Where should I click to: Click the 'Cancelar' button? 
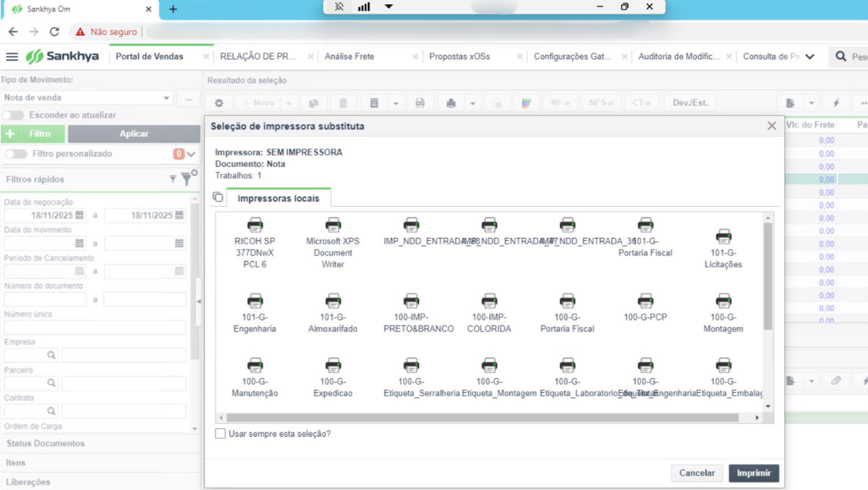697,473
